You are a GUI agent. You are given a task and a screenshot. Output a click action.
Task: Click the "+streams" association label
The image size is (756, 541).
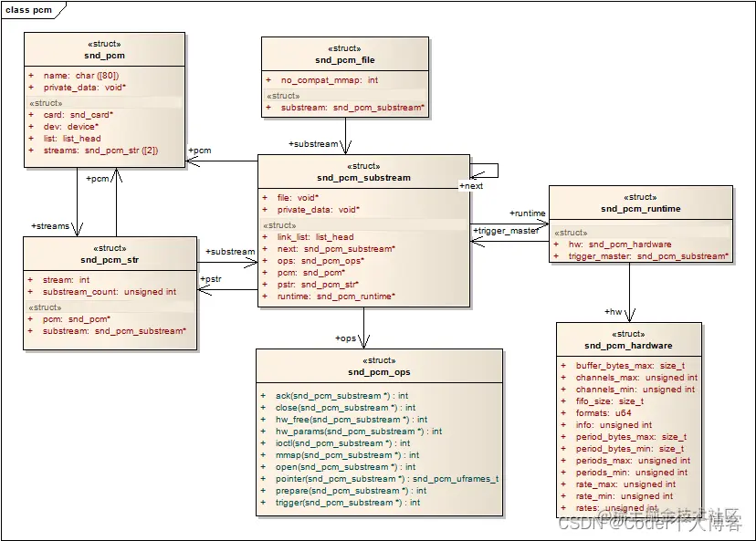point(50,226)
